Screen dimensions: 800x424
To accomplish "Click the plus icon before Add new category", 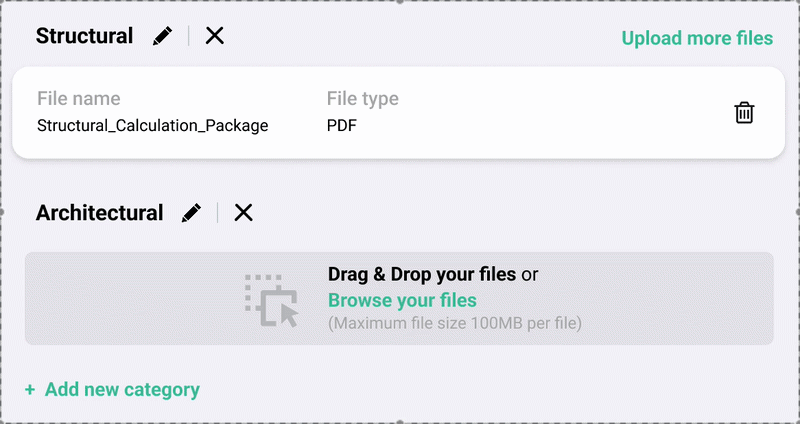I will [x=30, y=389].
